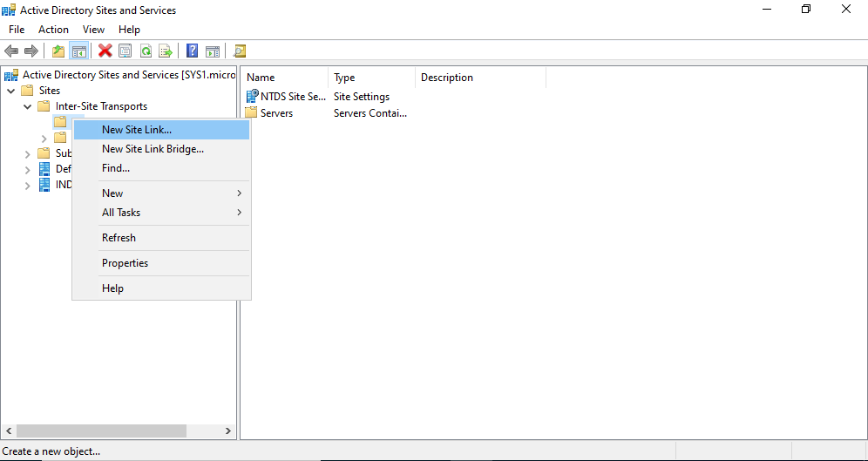868x461 pixels.
Task: Open the View menu
Action: pyautogui.click(x=93, y=30)
